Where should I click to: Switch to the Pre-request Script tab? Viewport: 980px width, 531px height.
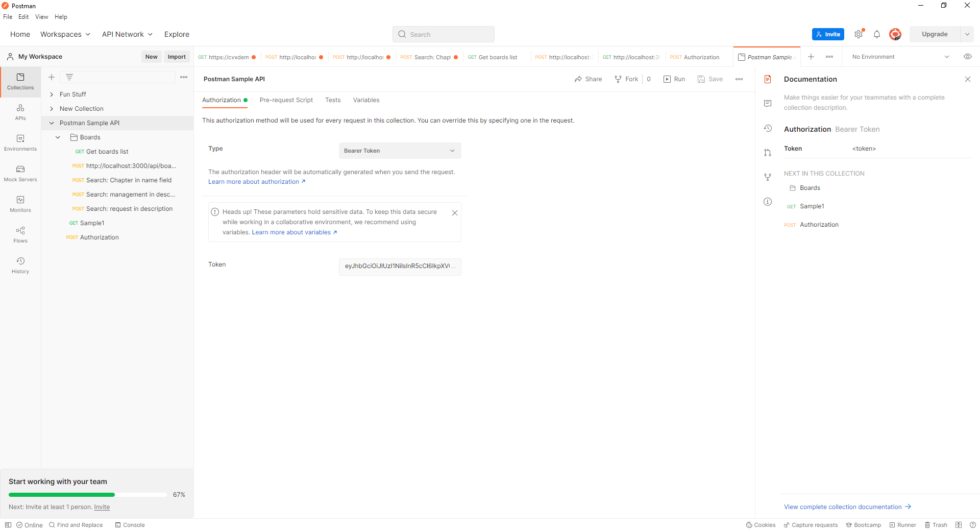pos(286,100)
